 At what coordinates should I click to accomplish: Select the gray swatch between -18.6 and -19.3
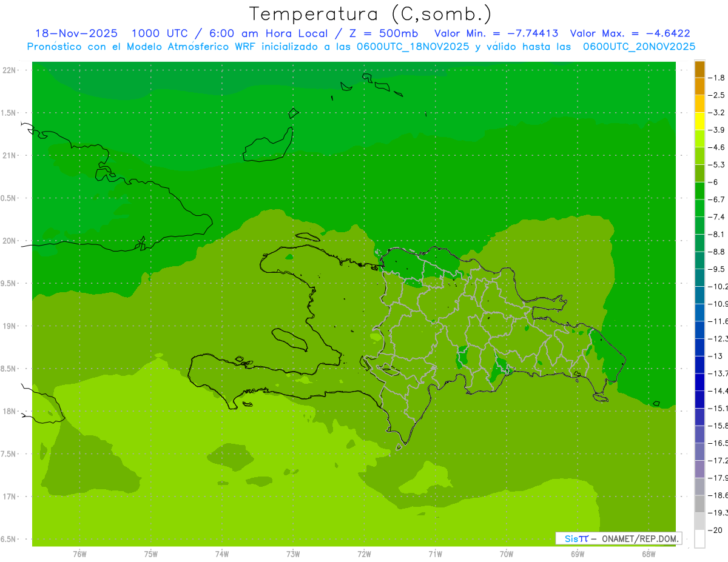[x=700, y=504]
